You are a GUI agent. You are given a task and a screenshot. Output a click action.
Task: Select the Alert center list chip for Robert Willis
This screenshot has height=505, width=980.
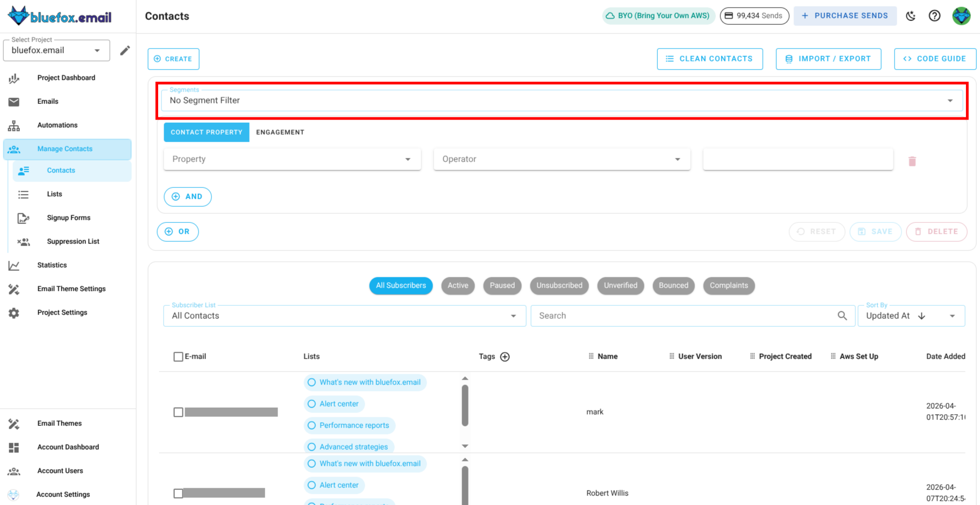[x=333, y=485]
